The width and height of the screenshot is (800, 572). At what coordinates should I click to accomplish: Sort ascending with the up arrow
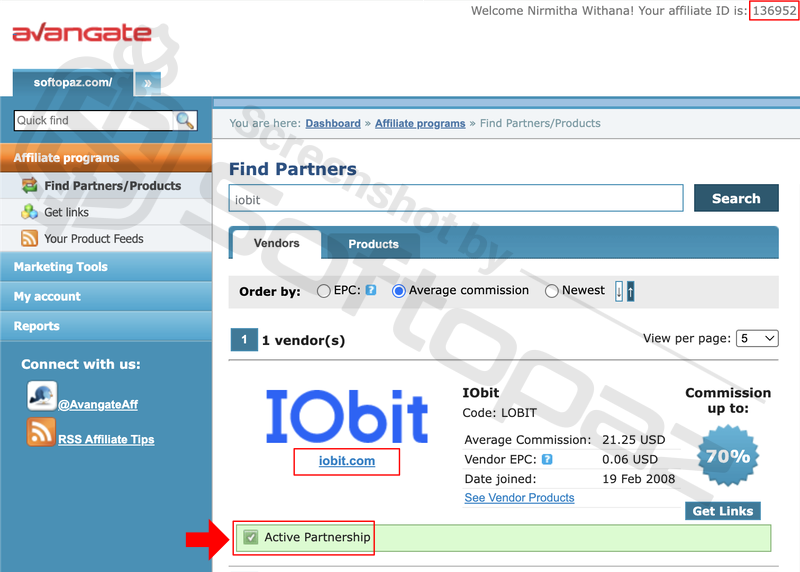click(631, 291)
